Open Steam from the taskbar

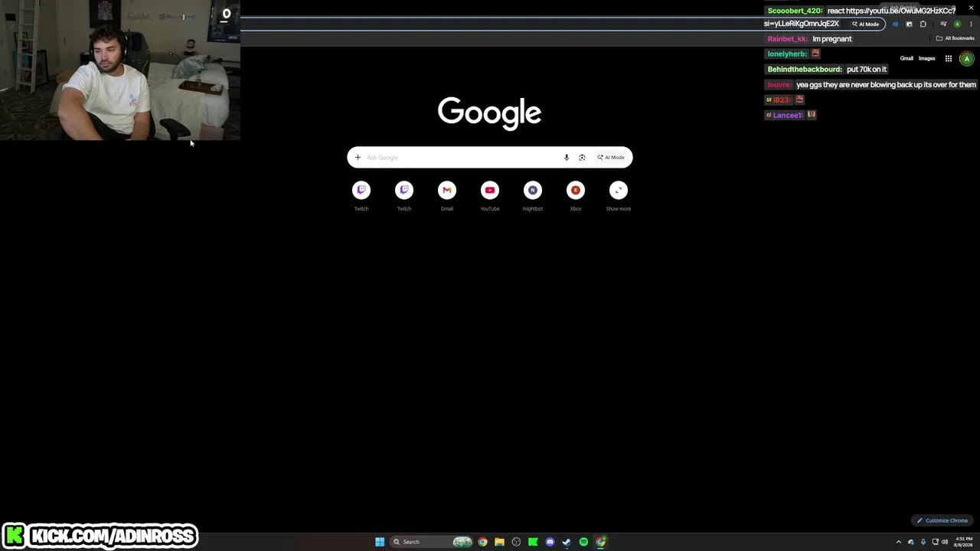click(x=567, y=542)
